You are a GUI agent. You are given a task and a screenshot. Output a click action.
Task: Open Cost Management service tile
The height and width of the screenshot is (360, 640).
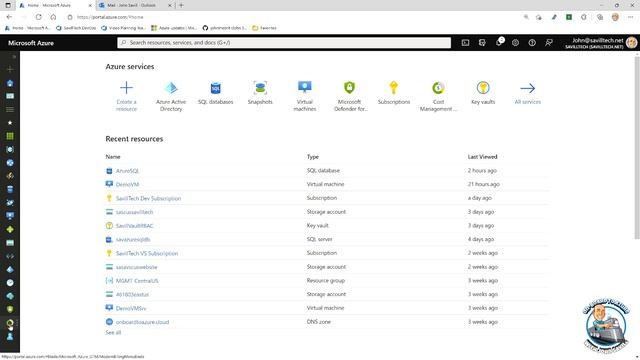[x=438, y=96]
